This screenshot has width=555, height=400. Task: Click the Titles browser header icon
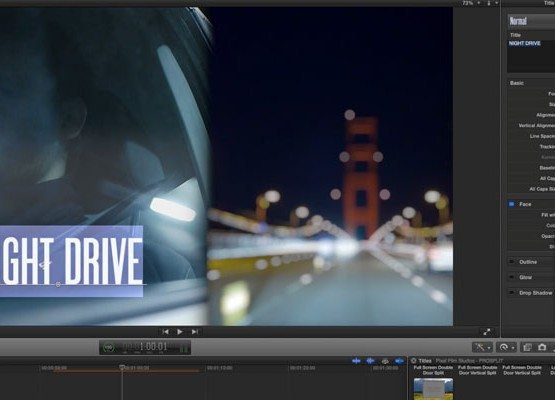[x=413, y=361]
